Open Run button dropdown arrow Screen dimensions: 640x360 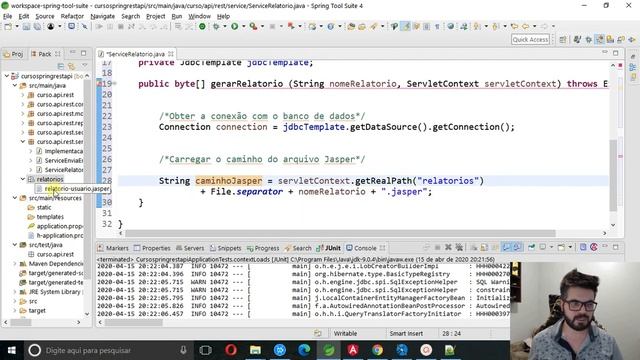click(243, 27)
